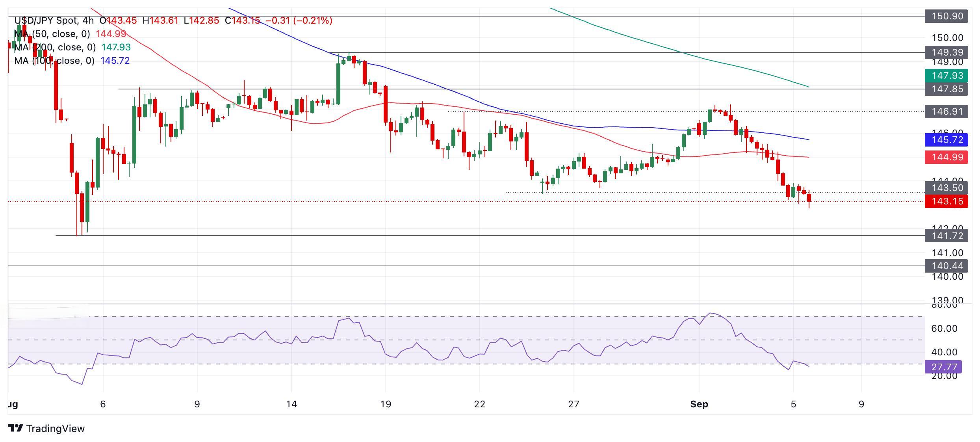Image resolution: width=980 pixels, height=442 pixels.
Task: Click the 19 date axis marker
Action: [x=386, y=404]
